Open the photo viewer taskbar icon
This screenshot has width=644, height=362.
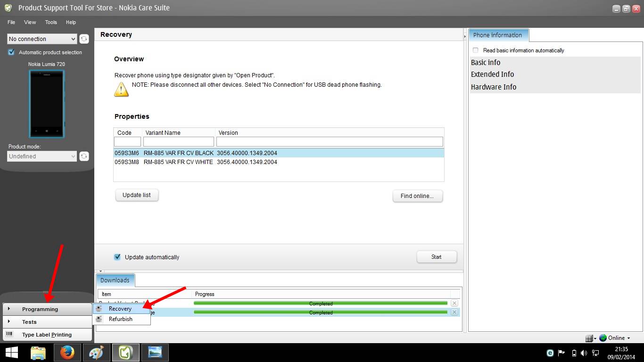click(x=155, y=353)
